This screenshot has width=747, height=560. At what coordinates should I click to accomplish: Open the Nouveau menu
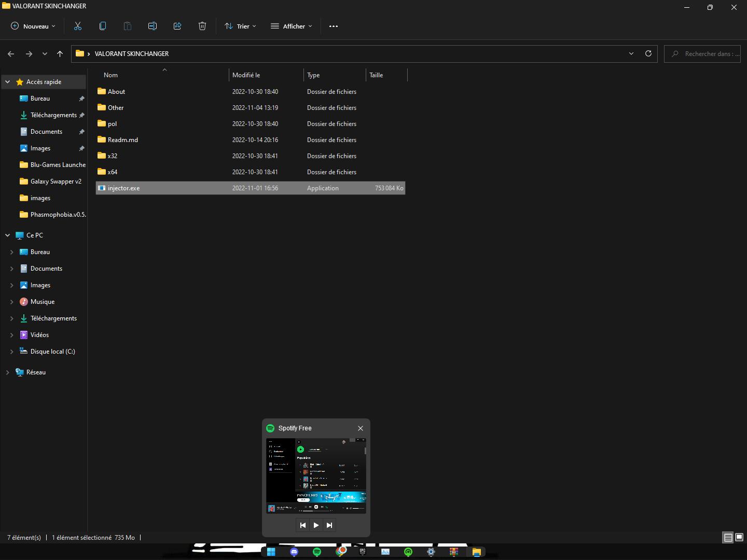pos(33,26)
